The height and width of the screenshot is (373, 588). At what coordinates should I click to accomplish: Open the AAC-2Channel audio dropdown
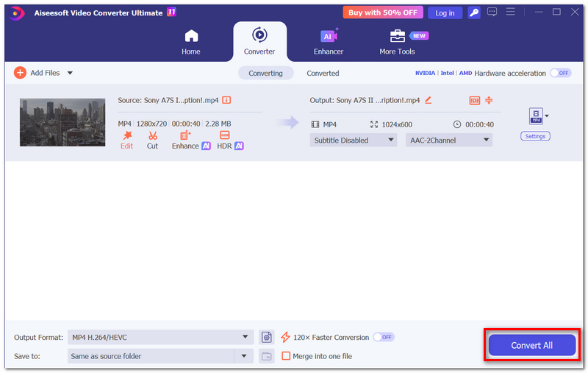click(x=449, y=141)
